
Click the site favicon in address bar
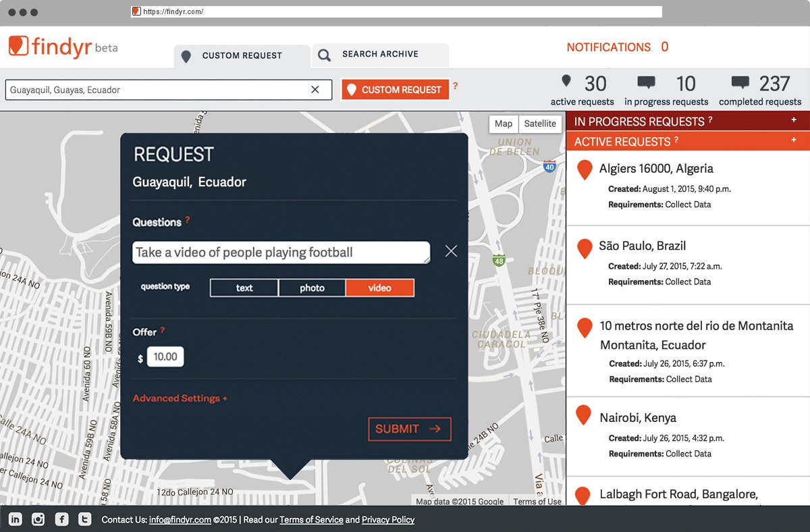pos(136,11)
